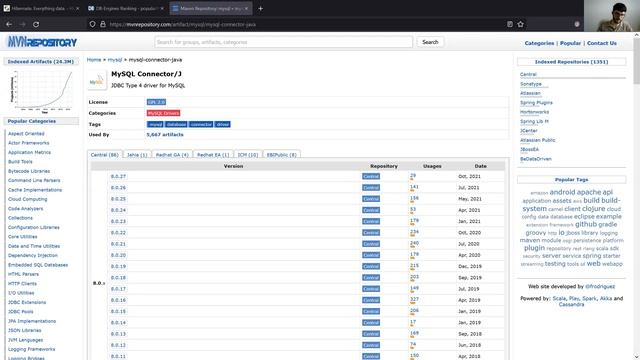
Task: Select the Jahia (1) tab
Action: [x=137, y=155]
